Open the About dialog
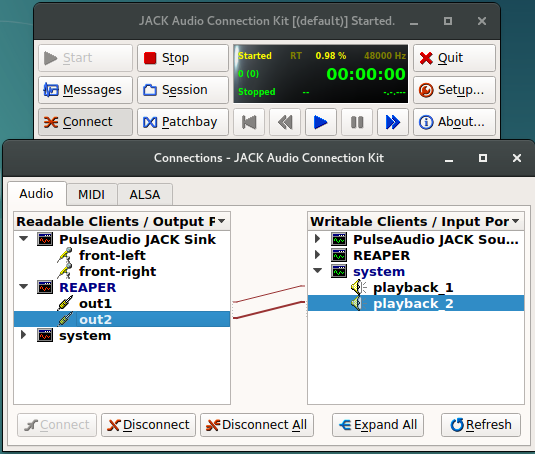535x454 pixels. [x=454, y=122]
